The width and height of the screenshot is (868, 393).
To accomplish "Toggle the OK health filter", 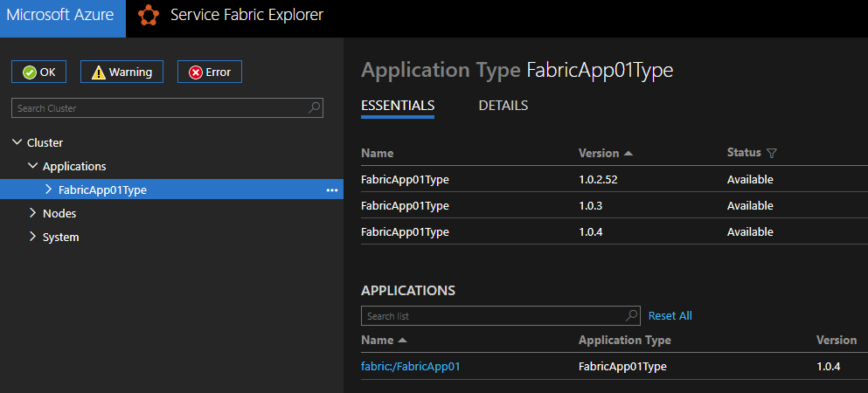I will [38, 72].
